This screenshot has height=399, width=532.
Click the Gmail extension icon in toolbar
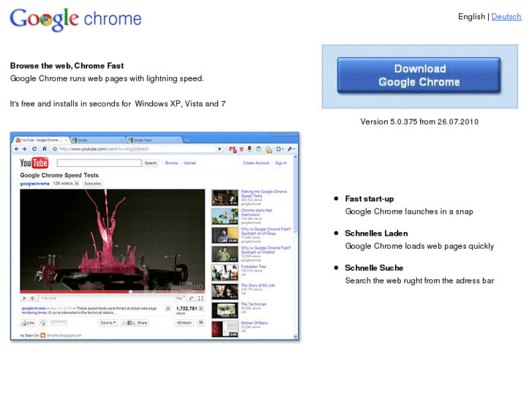tap(233, 149)
